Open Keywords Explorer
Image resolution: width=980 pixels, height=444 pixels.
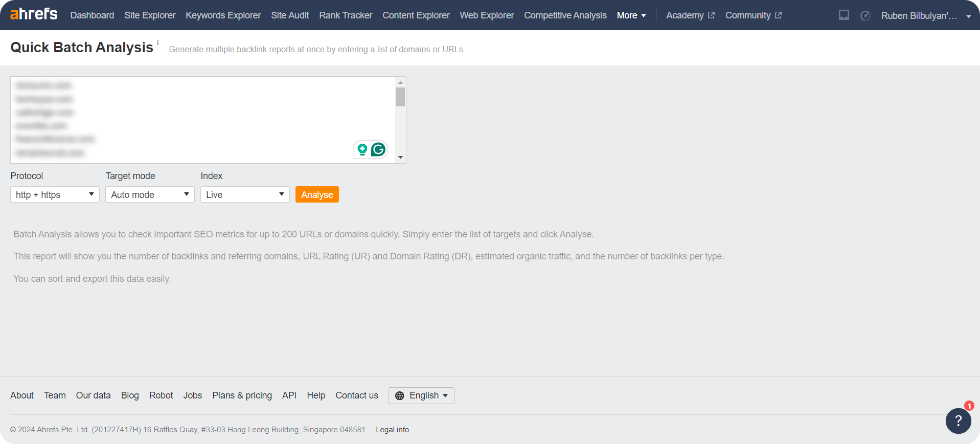pyautogui.click(x=223, y=15)
